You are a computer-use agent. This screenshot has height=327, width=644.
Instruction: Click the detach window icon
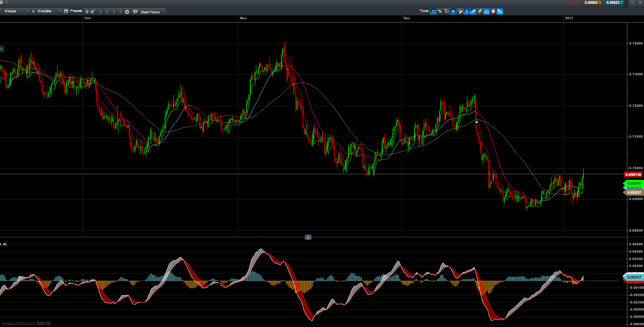[x=632, y=2]
